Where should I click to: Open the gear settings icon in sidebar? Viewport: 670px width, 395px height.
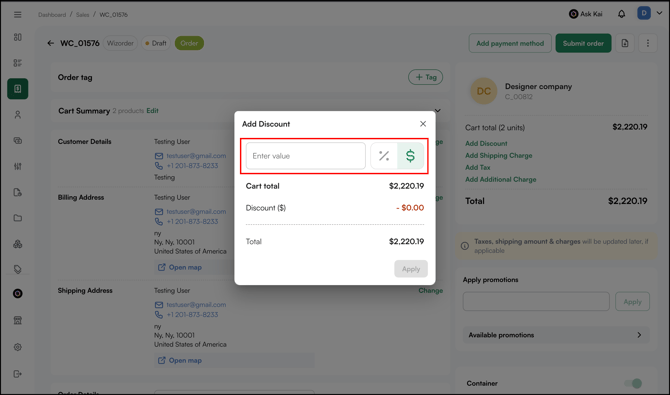coord(18,347)
